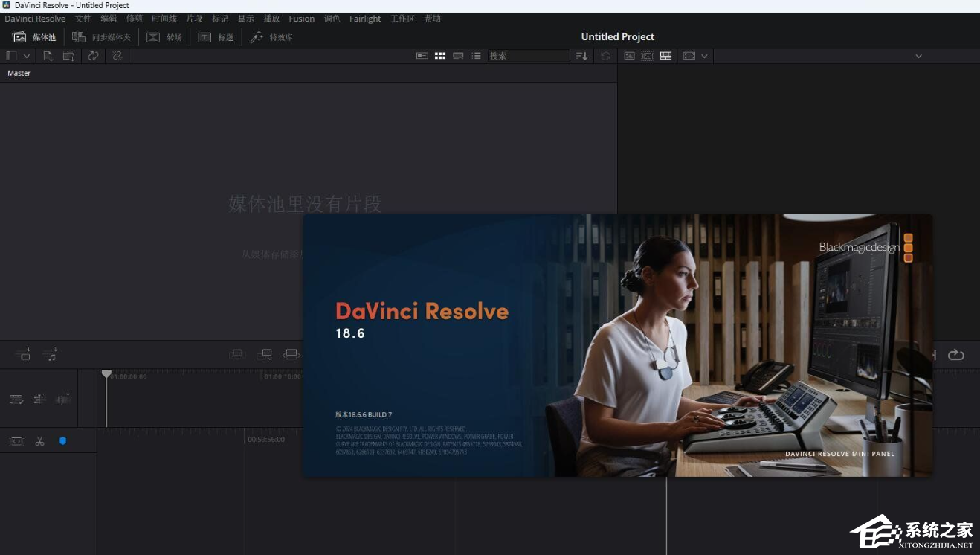980x555 pixels.
Task: Open the Fusion menu
Action: 301,19
